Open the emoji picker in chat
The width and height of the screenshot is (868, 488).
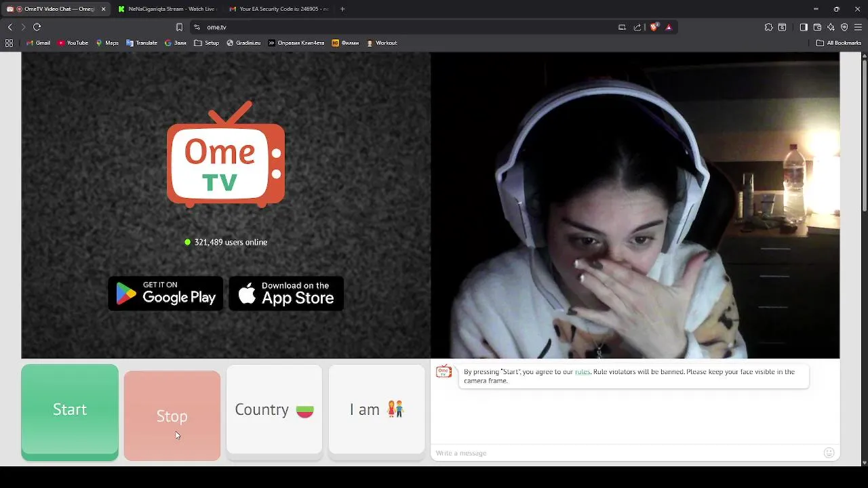point(829,453)
